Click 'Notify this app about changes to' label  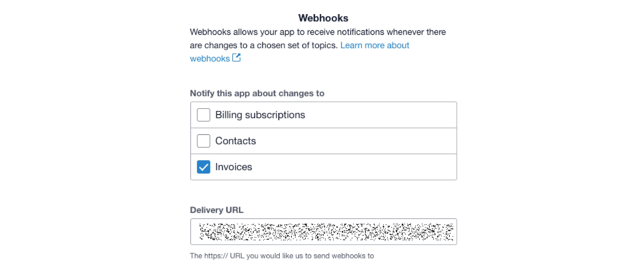pos(257,93)
